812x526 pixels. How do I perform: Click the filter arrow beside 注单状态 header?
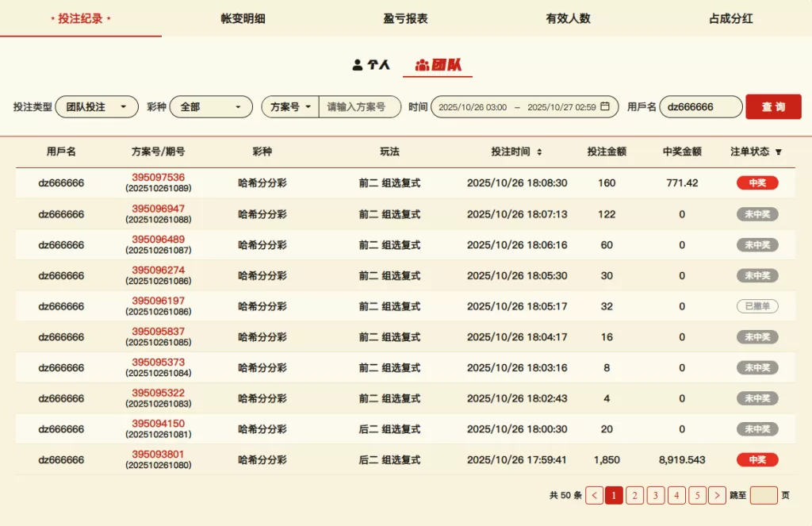[779, 152]
